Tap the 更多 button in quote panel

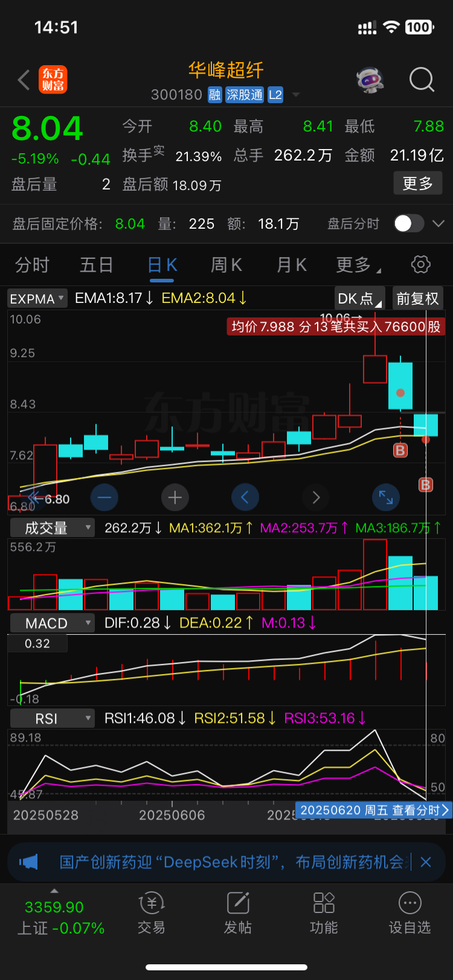pyautogui.click(x=418, y=183)
